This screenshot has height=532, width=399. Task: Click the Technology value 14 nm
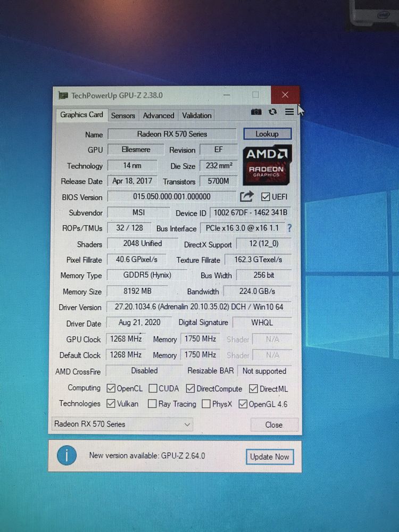[x=132, y=165]
